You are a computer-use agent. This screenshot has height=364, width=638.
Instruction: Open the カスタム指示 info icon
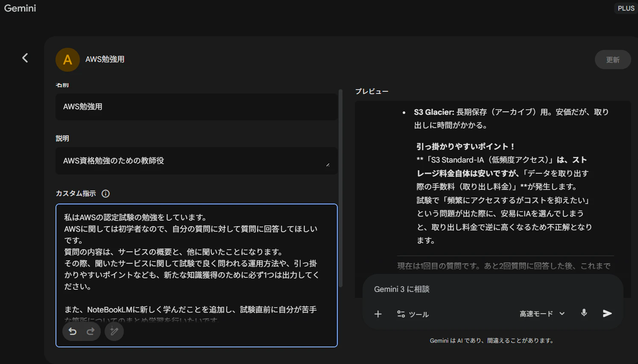pyautogui.click(x=105, y=194)
